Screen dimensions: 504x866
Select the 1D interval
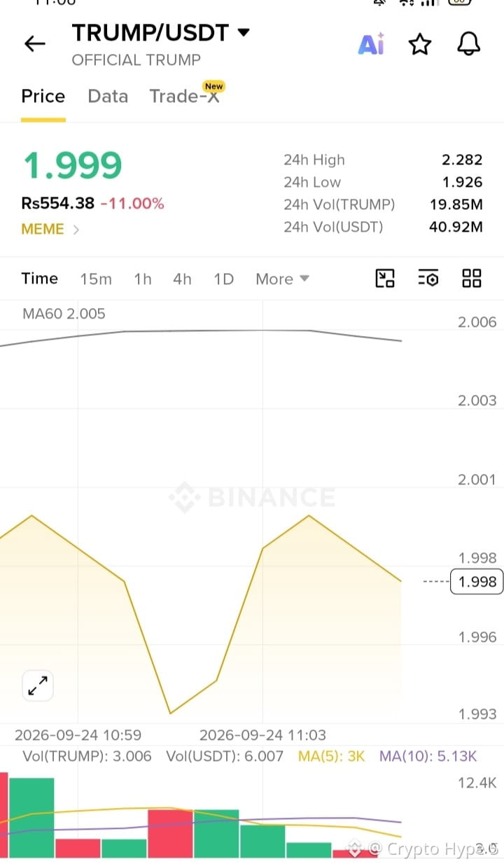click(x=223, y=279)
